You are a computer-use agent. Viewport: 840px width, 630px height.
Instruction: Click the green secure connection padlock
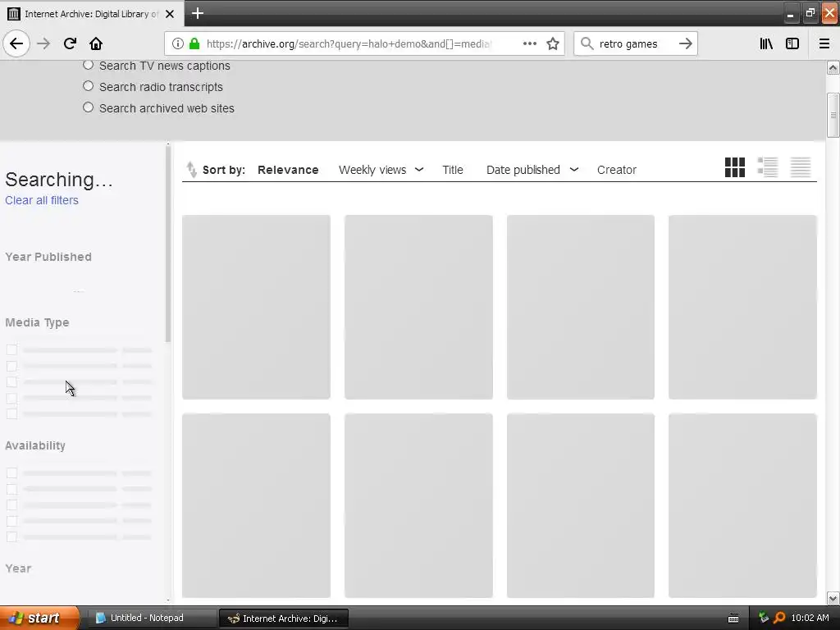[194, 44]
